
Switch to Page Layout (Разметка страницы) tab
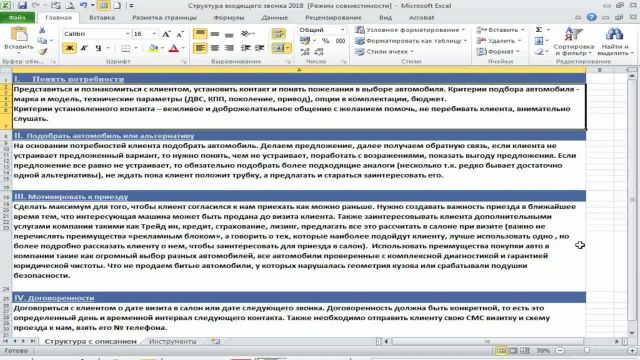[164, 18]
